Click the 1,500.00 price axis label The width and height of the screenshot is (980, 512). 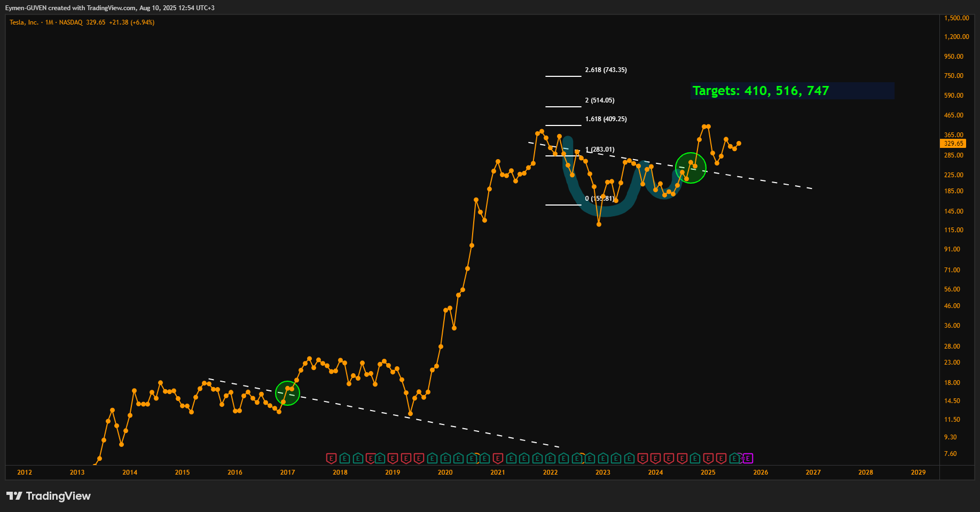957,18
